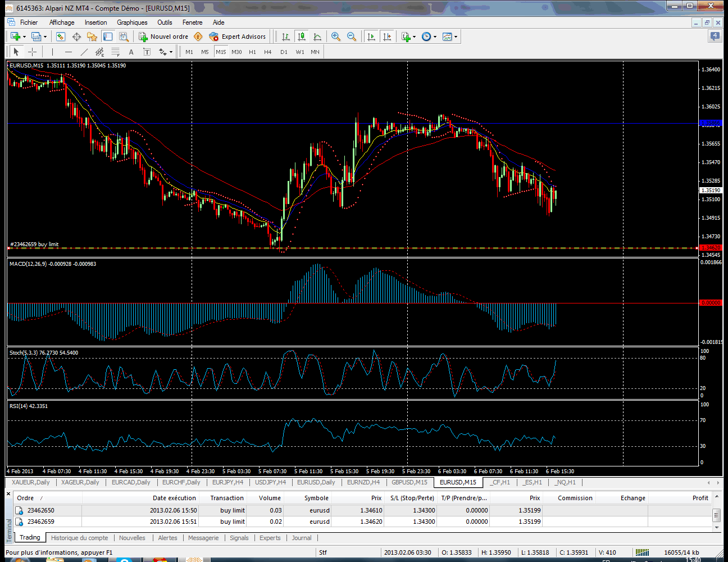Image resolution: width=728 pixels, height=562 pixels.
Task: Toggle the chart shift button
Action: (x=387, y=37)
